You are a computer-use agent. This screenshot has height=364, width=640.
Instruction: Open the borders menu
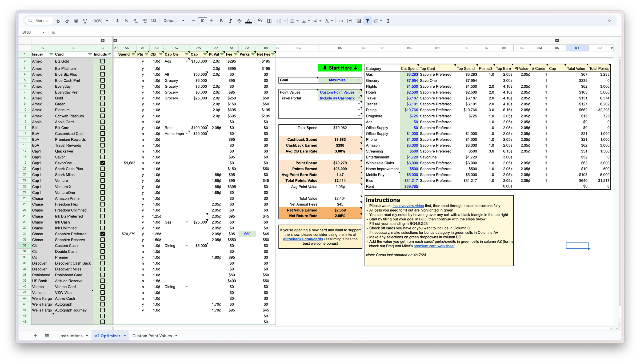coord(269,21)
